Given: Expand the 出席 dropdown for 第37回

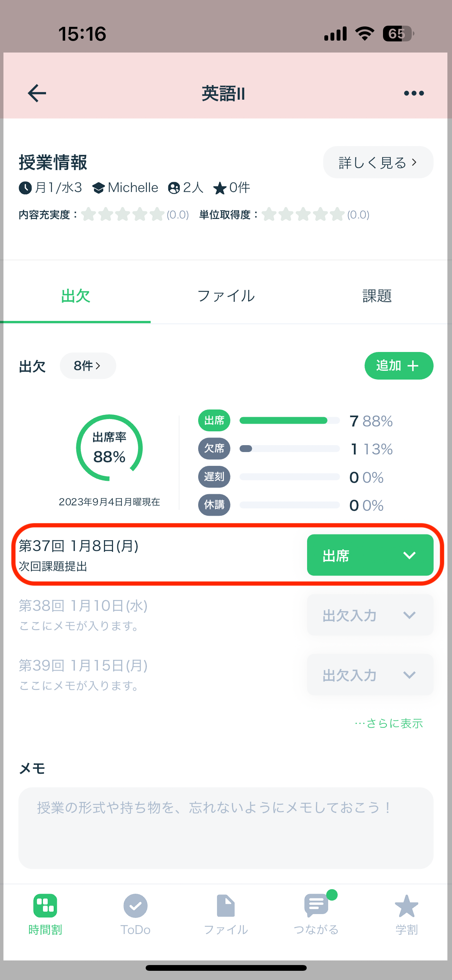Looking at the screenshot, I should [x=370, y=555].
